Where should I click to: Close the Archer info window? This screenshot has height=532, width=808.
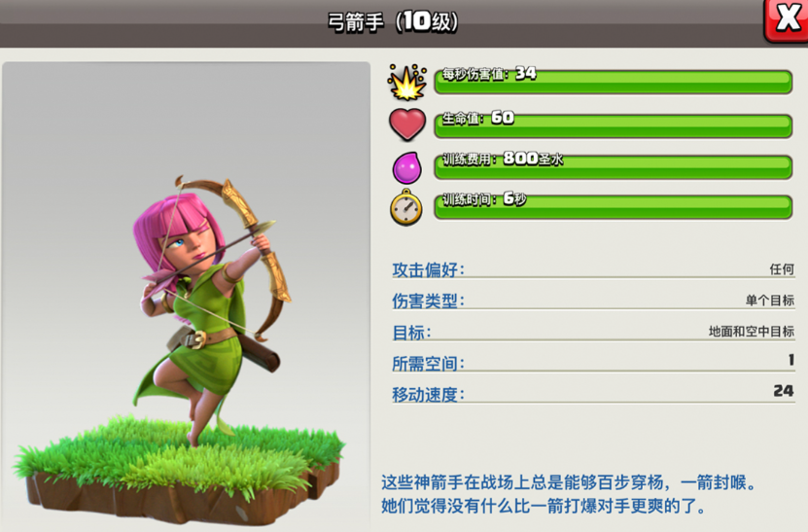click(x=787, y=20)
